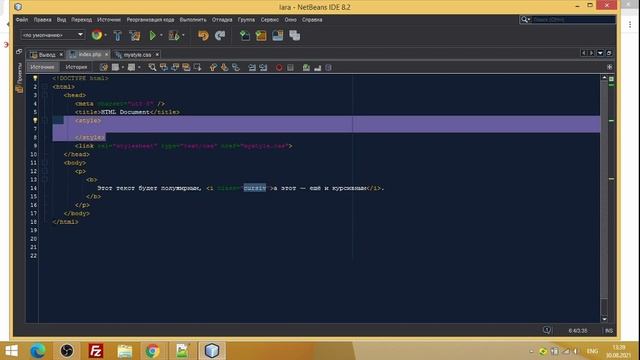
Task: Click the quick search field
Action: click(x=568, y=19)
